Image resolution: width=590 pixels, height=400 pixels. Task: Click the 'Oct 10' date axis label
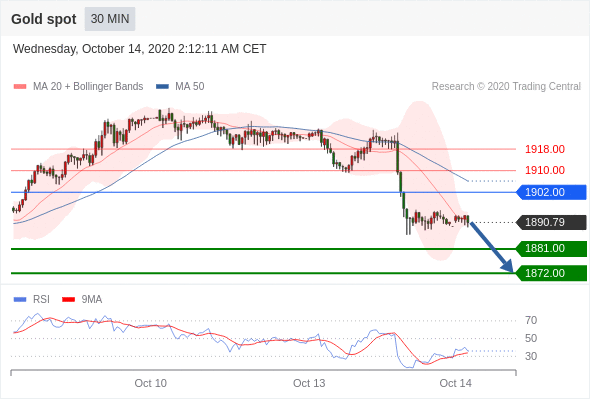click(x=151, y=383)
